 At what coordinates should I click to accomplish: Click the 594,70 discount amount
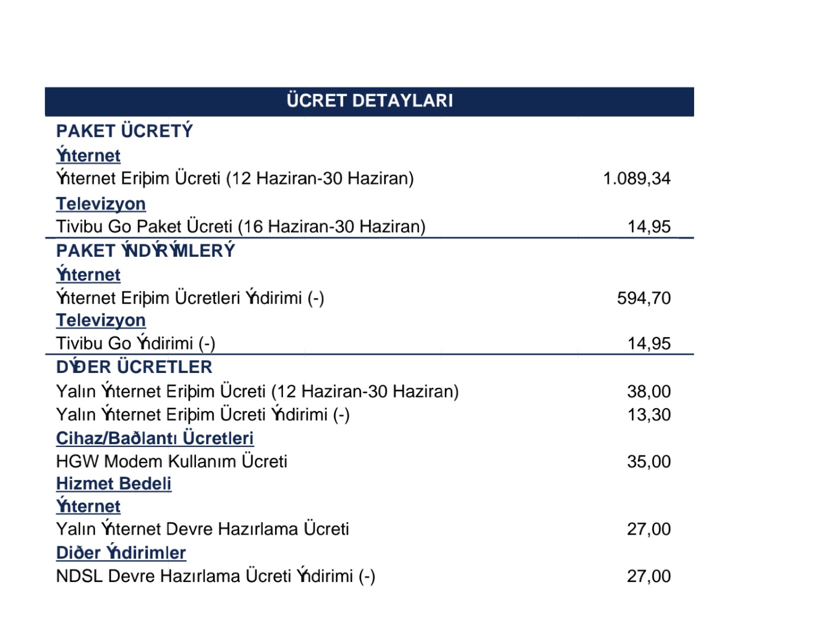point(643,298)
